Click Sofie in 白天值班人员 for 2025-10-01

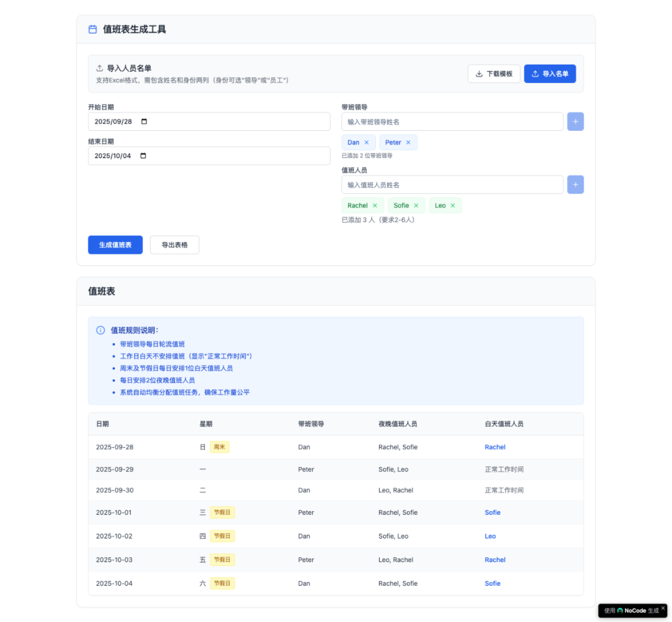[x=492, y=512]
